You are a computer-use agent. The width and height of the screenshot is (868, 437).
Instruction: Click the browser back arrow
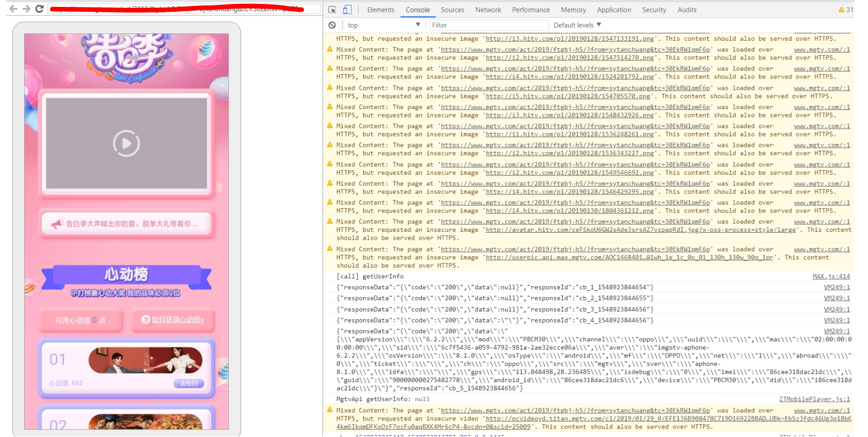[x=13, y=9]
